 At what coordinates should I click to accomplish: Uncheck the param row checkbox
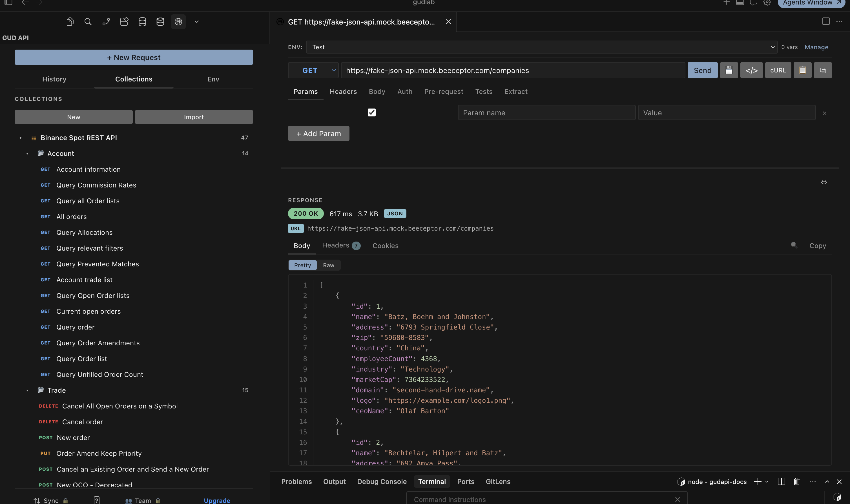pos(372,112)
